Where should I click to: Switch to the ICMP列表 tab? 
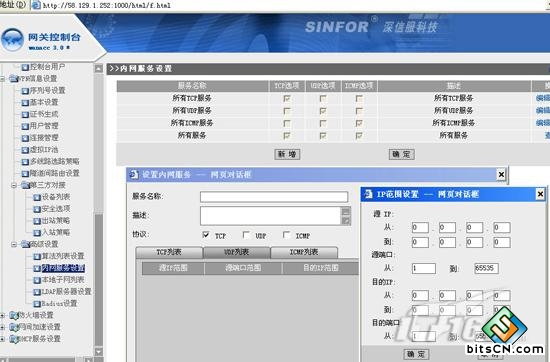[x=304, y=252]
